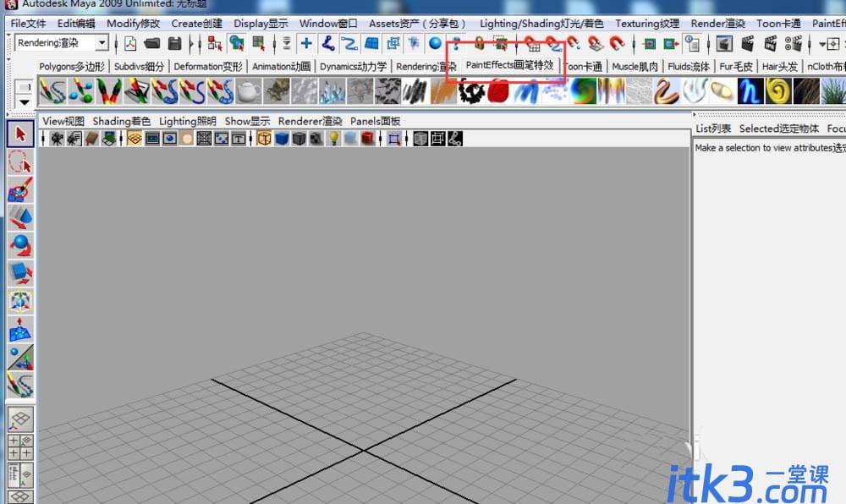Enable the curves selection mask

pos(349,43)
